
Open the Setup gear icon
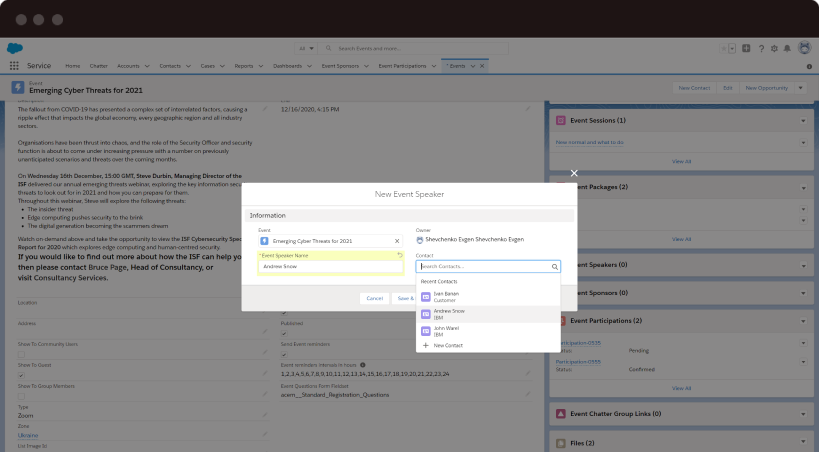(x=774, y=49)
